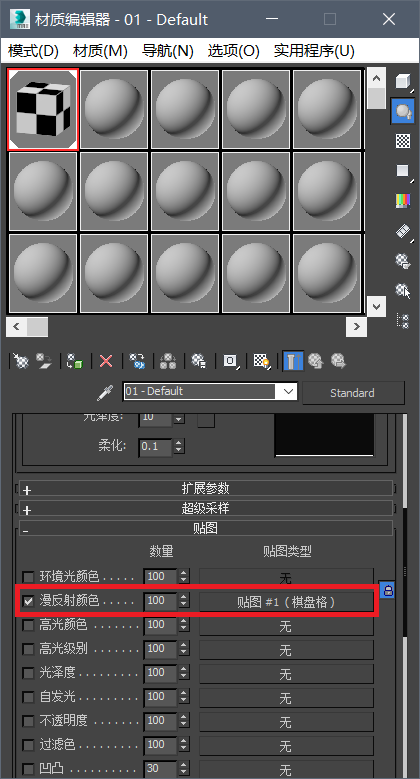Viewport: 420px width, 779px height.
Task: Expand the 超级采样 rollout
Action: (206, 509)
